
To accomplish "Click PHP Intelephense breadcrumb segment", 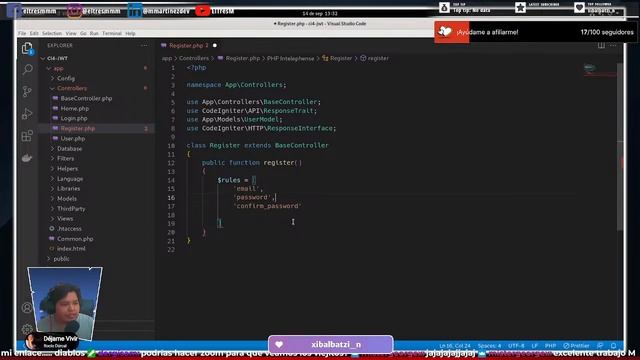I will (291, 58).
